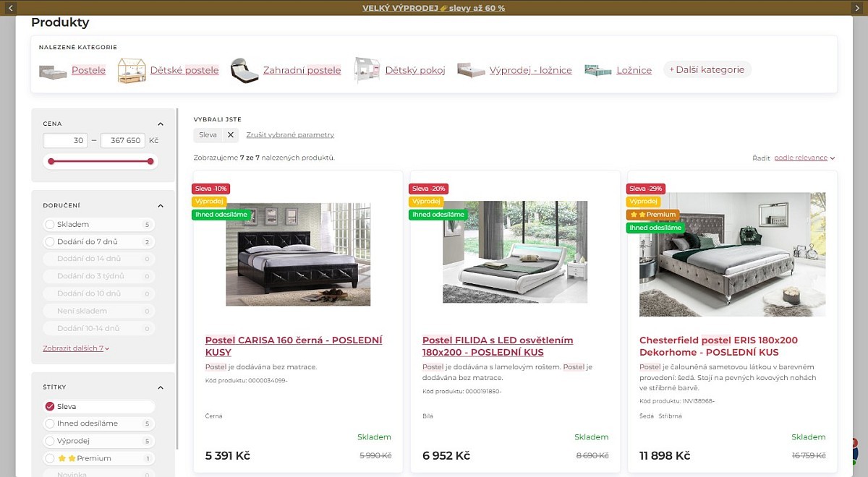Click the Postele category bed icon
868x477 pixels.
pyautogui.click(x=53, y=71)
